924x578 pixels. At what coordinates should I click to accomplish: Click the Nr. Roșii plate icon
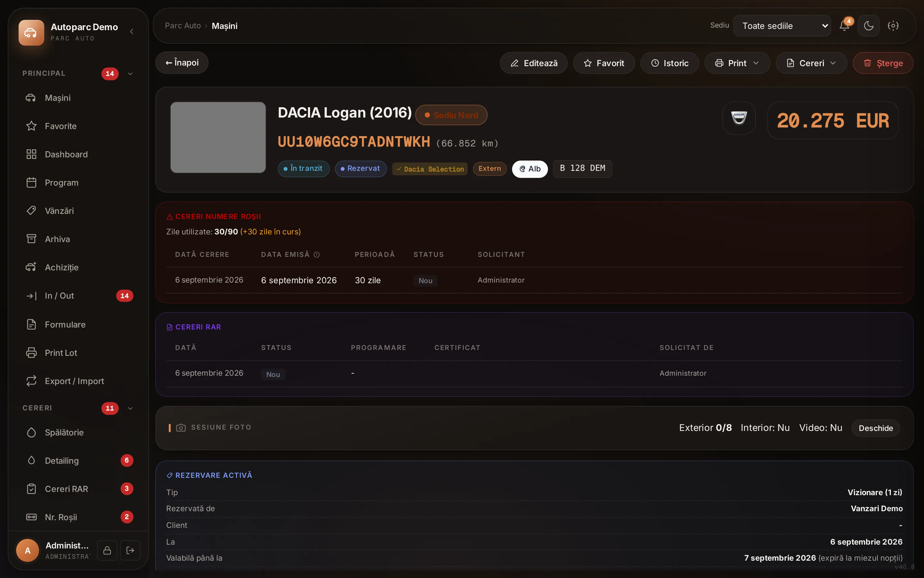(31, 517)
